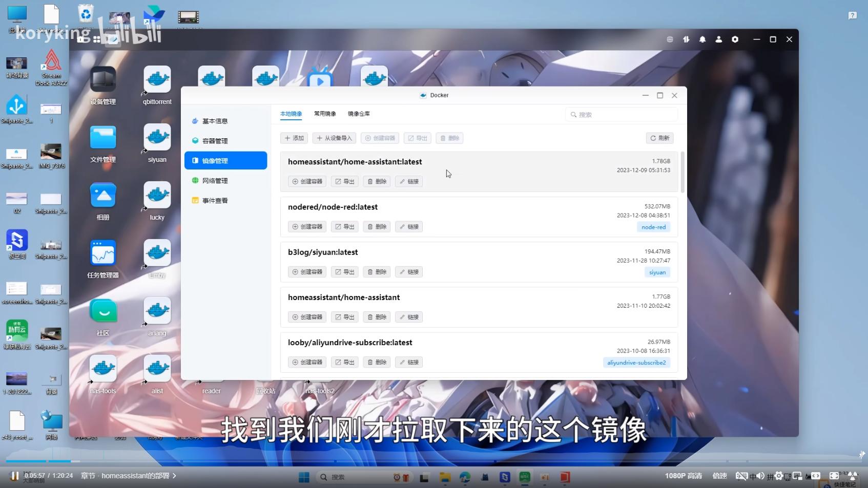
Task: Open the user account icon in the NAS top bar
Action: coord(719,39)
